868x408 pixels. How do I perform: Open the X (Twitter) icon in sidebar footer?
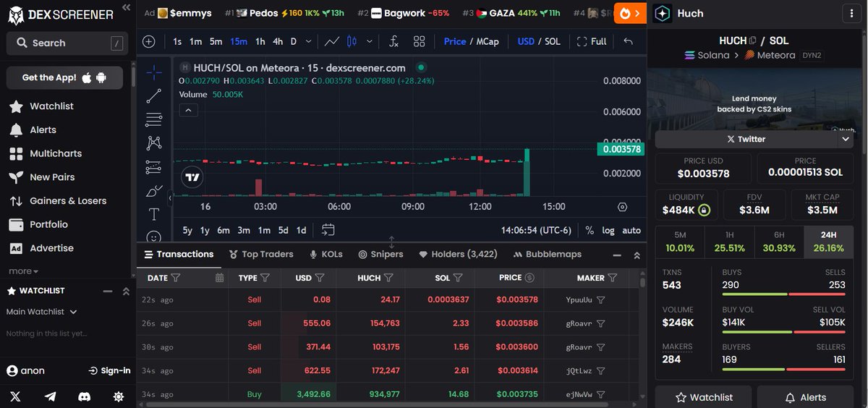16,396
